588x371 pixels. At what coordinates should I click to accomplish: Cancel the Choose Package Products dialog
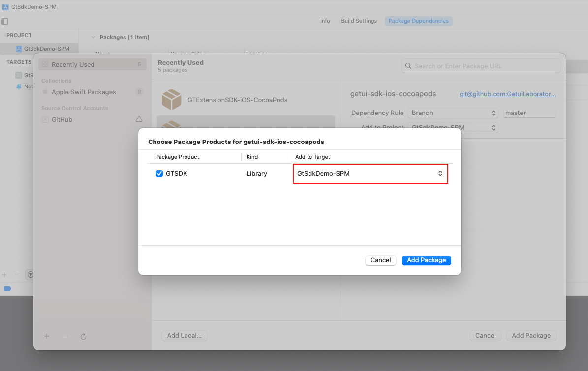click(381, 260)
